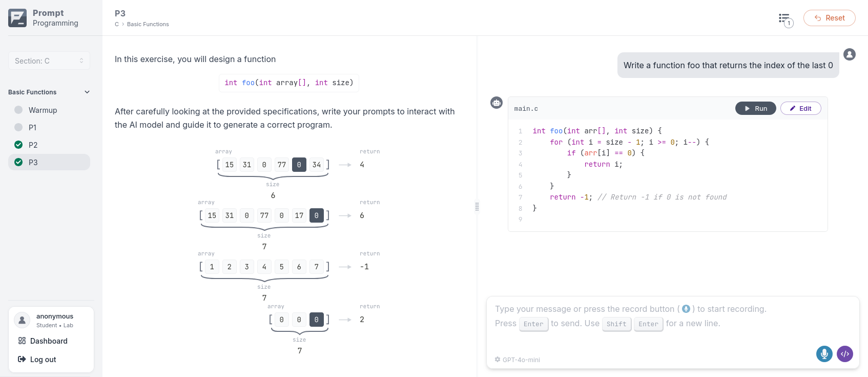
Task: Click the robot assistant avatar icon
Action: [x=497, y=103]
